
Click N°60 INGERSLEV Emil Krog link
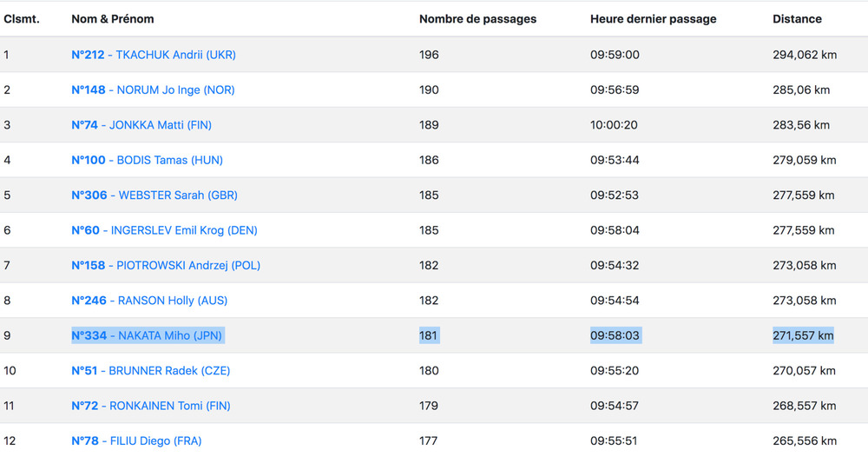[164, 230]
